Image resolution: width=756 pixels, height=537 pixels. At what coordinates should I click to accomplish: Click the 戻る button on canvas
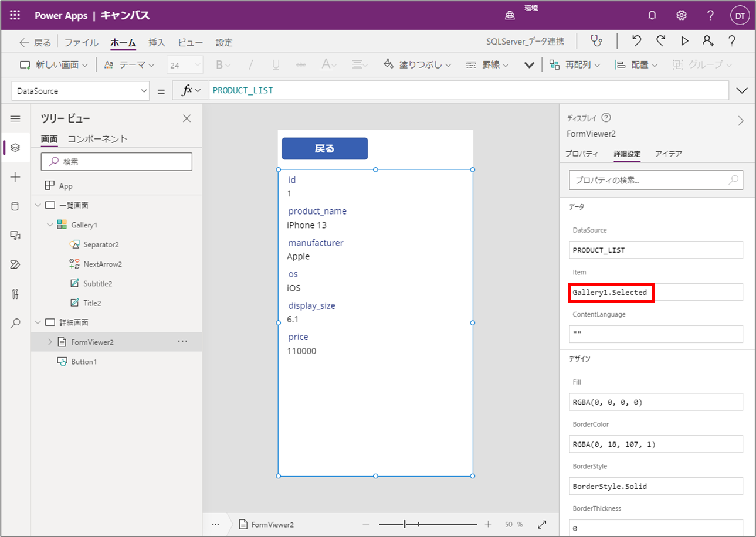click(325, 148)
